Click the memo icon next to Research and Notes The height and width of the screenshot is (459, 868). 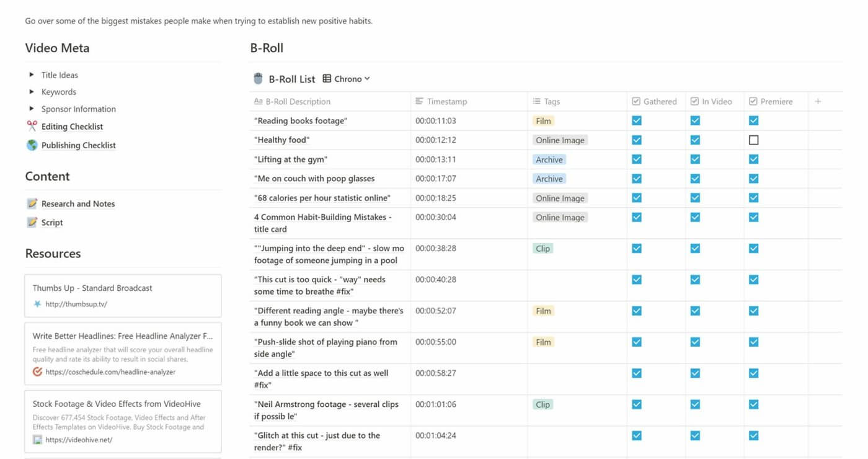[32, 203]
